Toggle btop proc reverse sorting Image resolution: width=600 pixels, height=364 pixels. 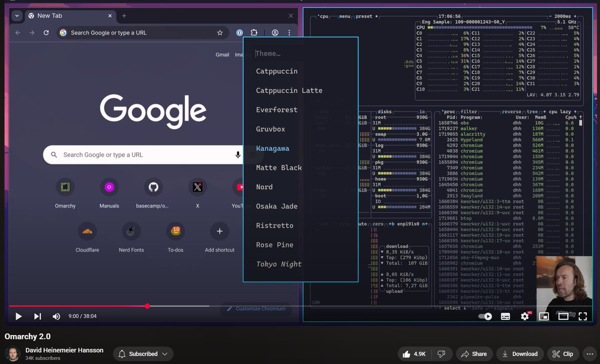[511, 112]
